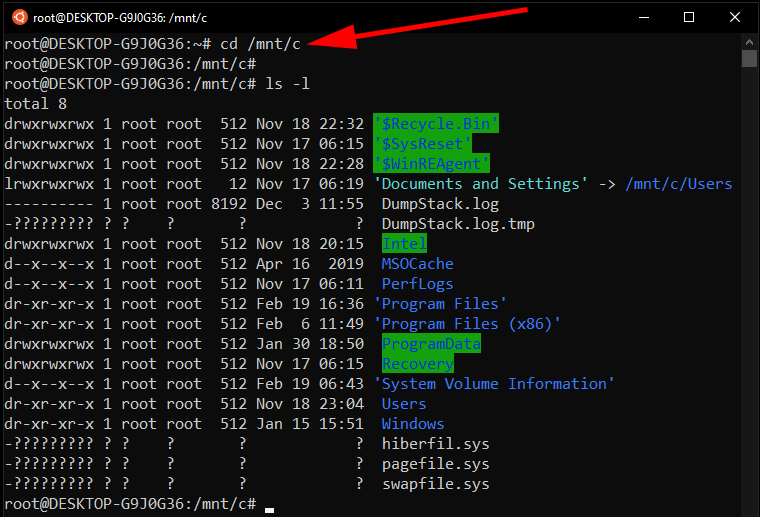Click the MSOCache directory name
This screenshot has height=517, width=760.
point(417,264)
